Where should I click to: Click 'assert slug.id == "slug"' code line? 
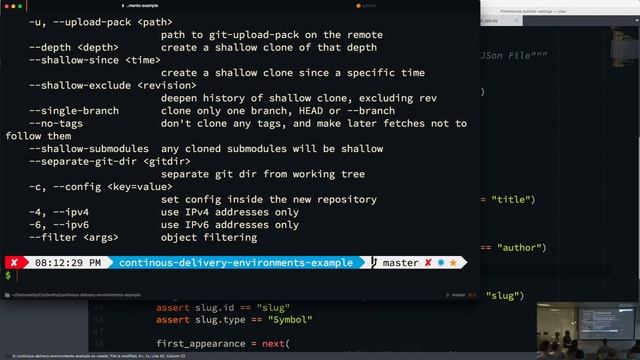pos(223,307)
